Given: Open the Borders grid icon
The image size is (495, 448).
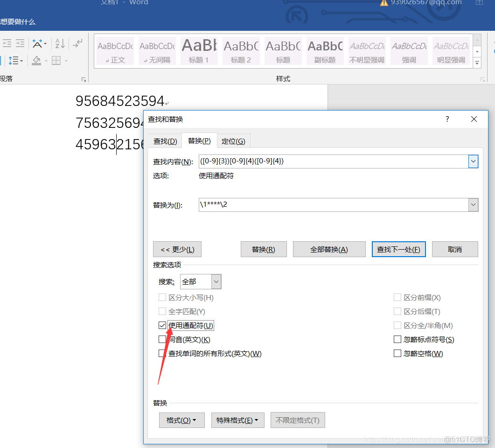Looking at the screenshot, I should pos(56,60).
